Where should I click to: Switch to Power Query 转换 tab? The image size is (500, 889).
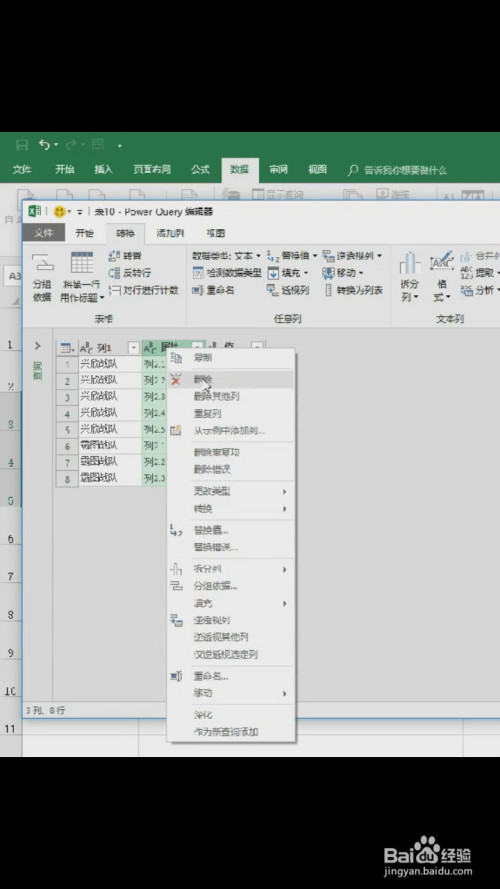[125, 233]
